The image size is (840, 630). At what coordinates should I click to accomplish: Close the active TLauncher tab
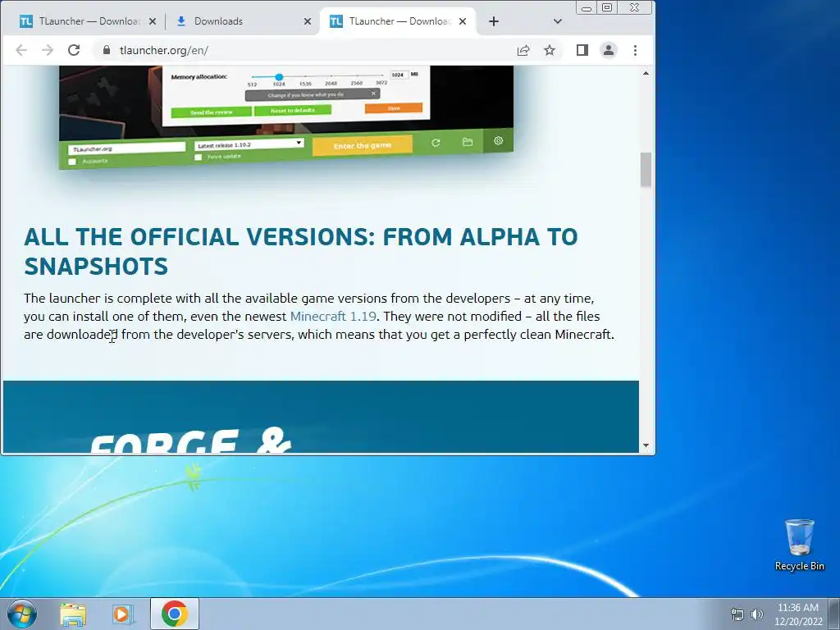pyautogui.click(x=463, y=21)
